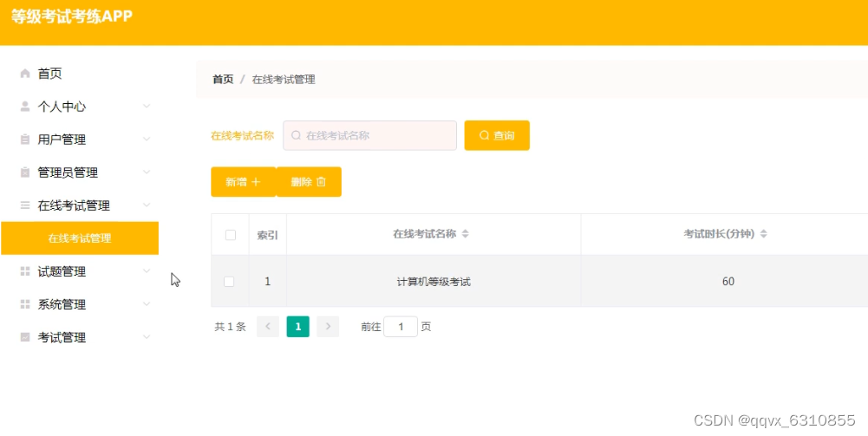Screen dimensions: 868x436
Task: Click the person icon beside 个人中心
Action: click(x=25, y=107)
